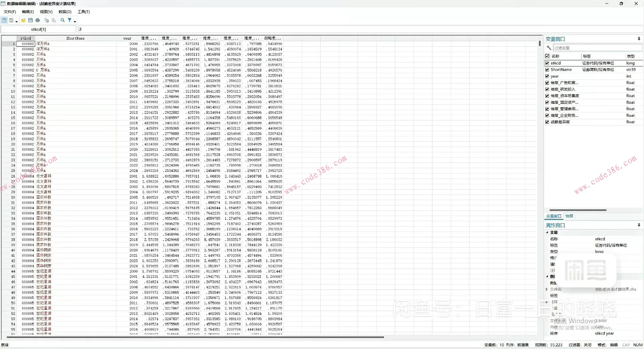Screen dimensions: 644x349
Task: Restore down the data editor window
Action: click(621, 4)
